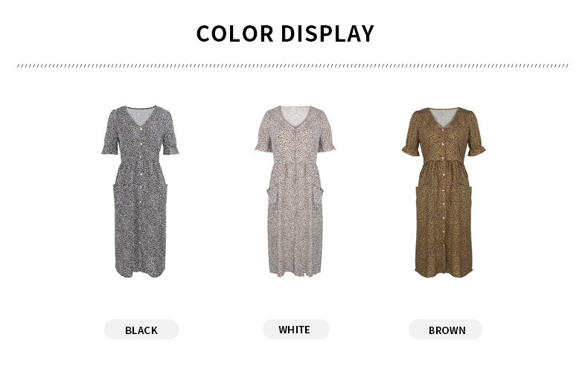Open the white dress image

[x=295, y=191]
